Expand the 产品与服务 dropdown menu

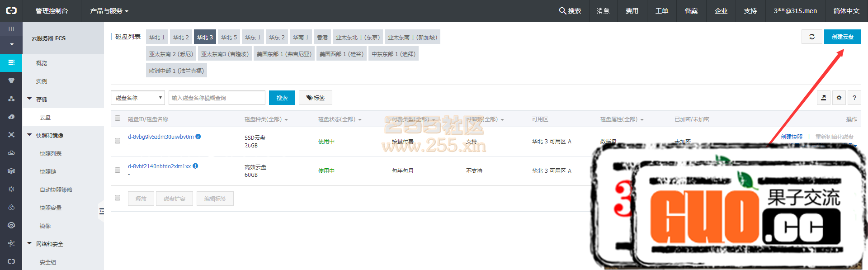coord(109,11)
